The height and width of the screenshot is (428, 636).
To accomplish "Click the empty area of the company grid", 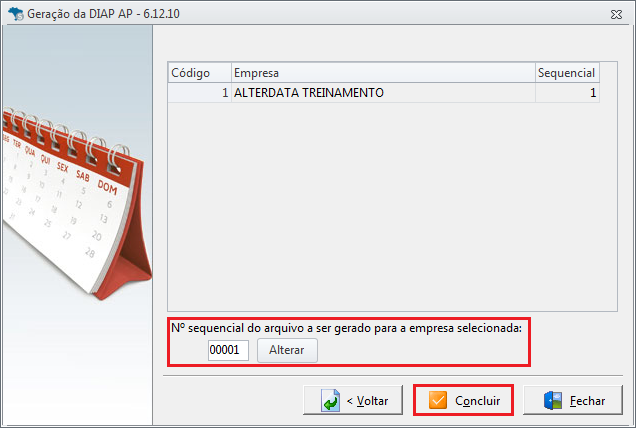I will click(x=391, y=207).
